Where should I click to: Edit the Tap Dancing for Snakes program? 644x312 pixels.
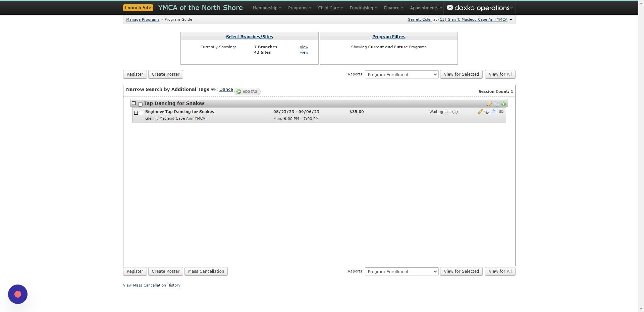point(490,104)
